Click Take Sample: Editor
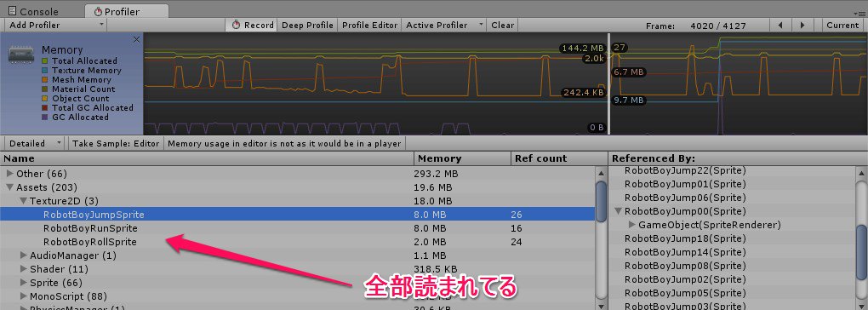 [x=116, y=143]
